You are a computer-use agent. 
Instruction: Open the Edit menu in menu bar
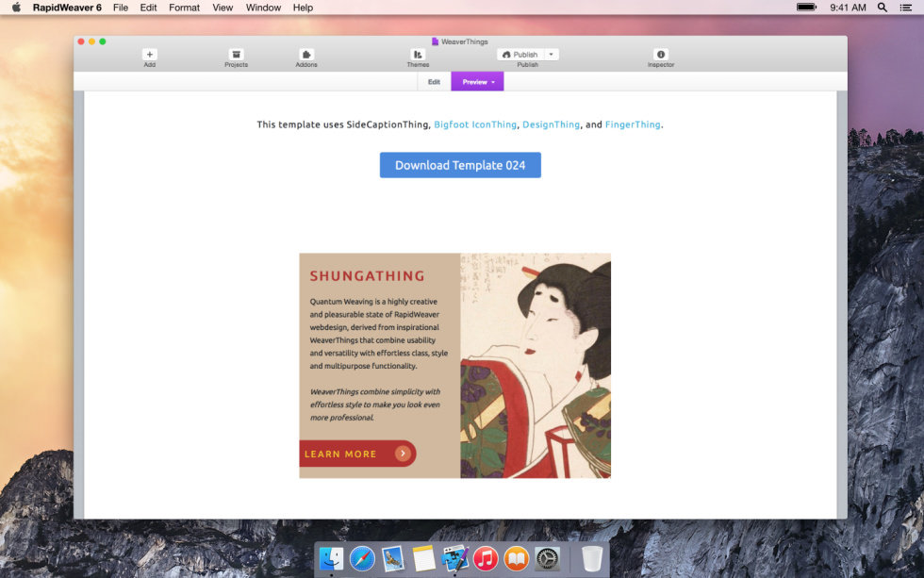point(149,8)
